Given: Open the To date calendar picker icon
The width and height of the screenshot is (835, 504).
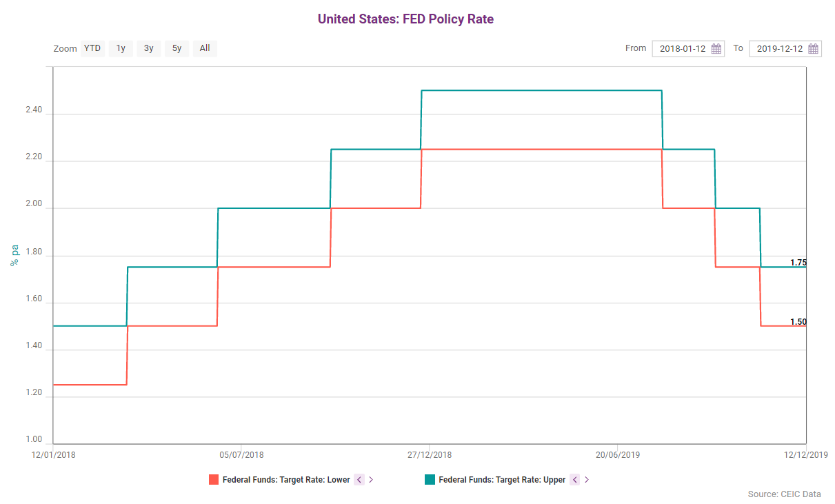Looking at the screenshot, I should pos(814,49).
